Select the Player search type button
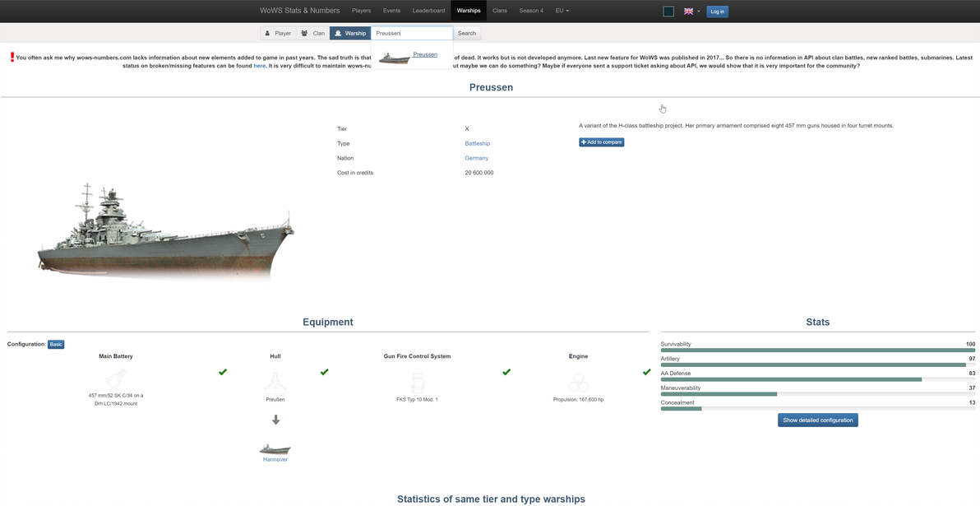 coord(278,33)
